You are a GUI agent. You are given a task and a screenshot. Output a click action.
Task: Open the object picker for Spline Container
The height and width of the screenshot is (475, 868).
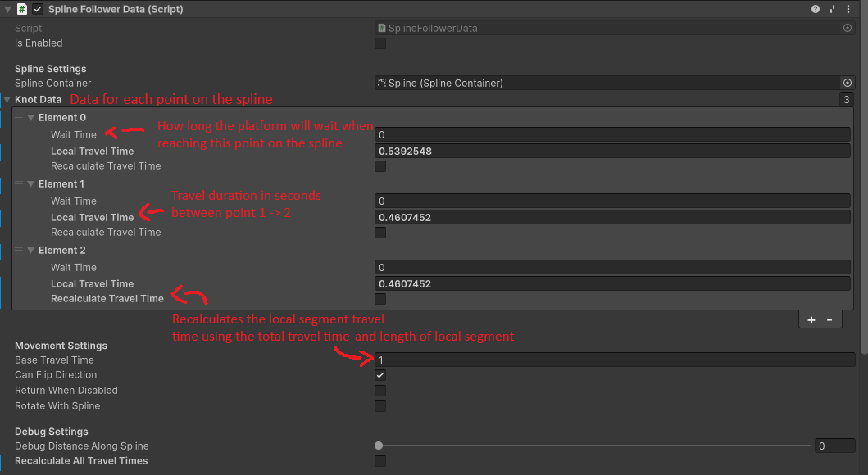[848, 83]
